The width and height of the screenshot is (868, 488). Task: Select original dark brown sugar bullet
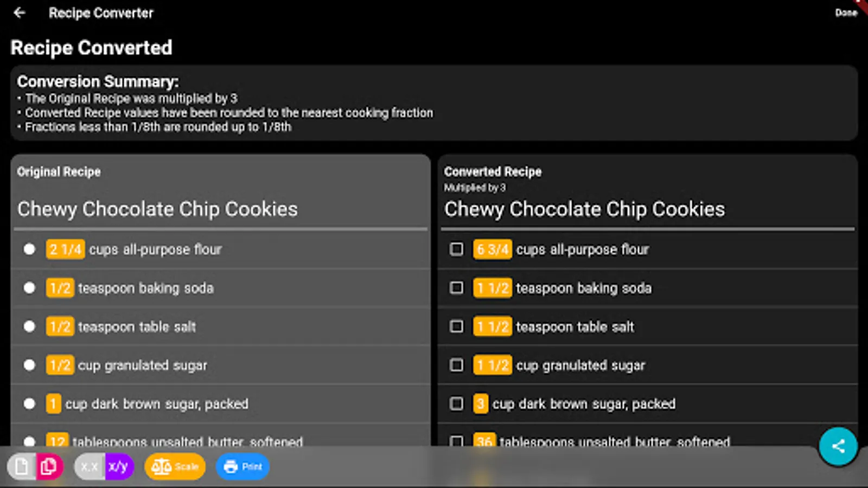29,403
